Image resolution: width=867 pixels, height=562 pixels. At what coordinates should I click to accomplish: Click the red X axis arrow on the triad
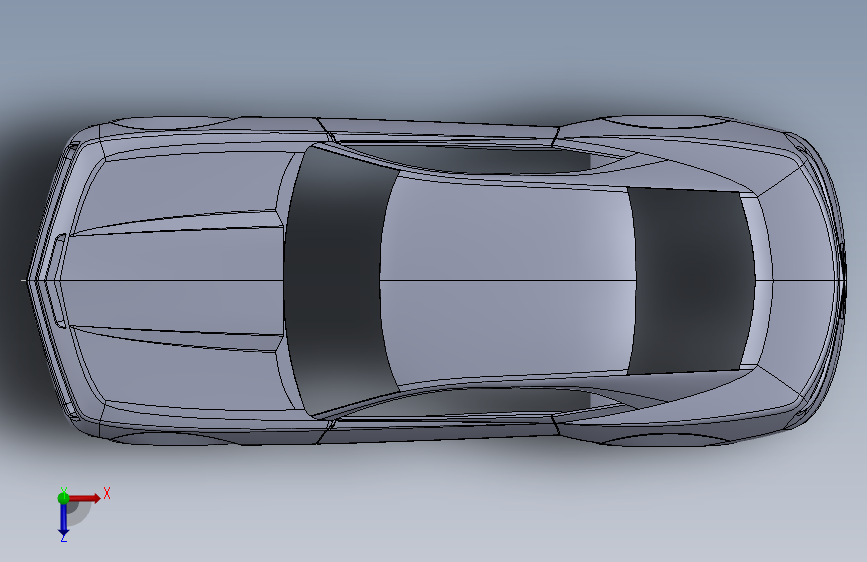point(85,498)
